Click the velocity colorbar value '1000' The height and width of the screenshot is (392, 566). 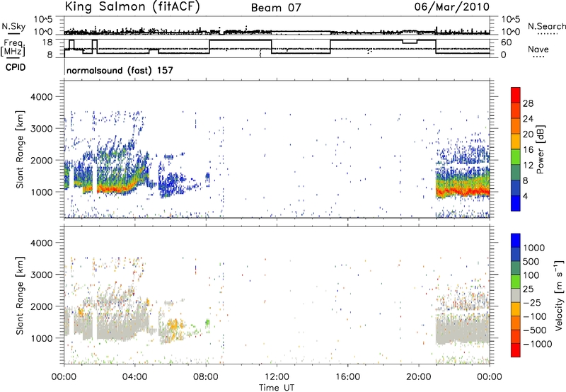(533, 248)
